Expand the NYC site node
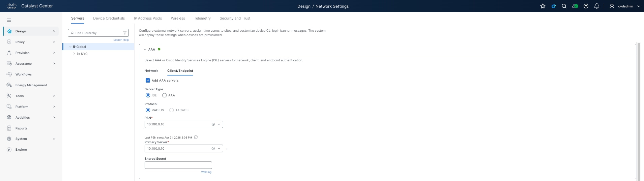 click(x=74, y=54)
